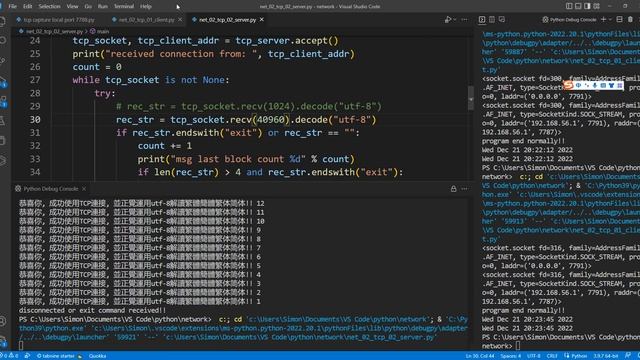Switch to net_02_tcp_01_client.py tab

pyautogui.click(x=147, y=20)
